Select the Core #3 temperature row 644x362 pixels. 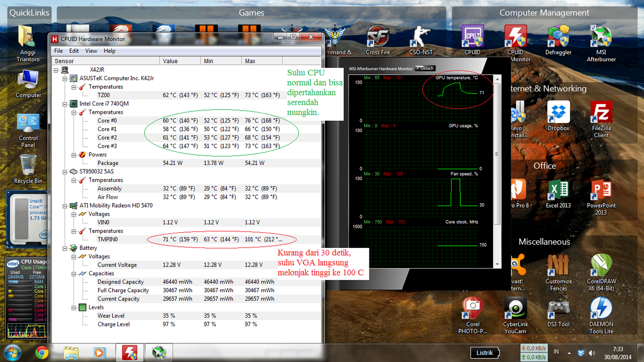click(187, 146)
